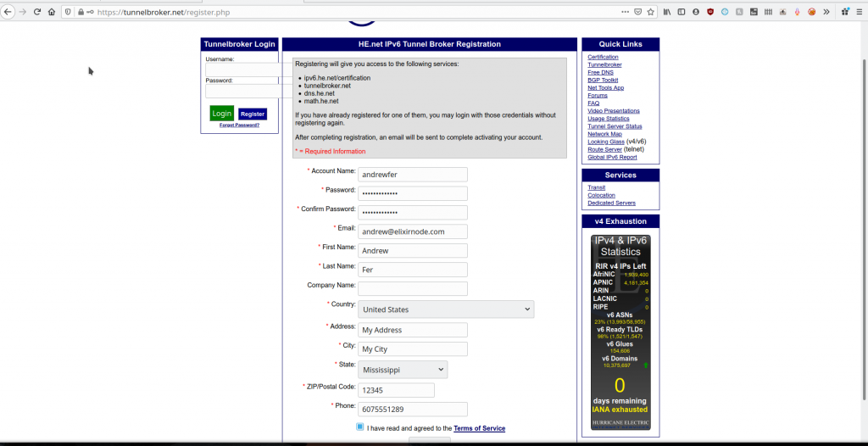Click the grey number-one extension icon

click(x=739, y=12)
